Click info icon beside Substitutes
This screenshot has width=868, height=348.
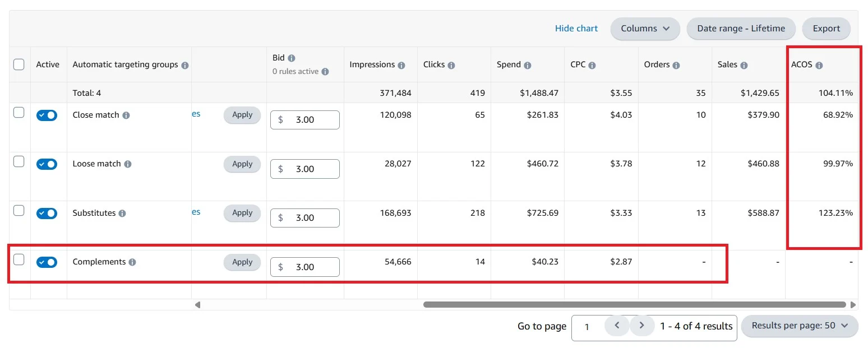click(122, 214)
